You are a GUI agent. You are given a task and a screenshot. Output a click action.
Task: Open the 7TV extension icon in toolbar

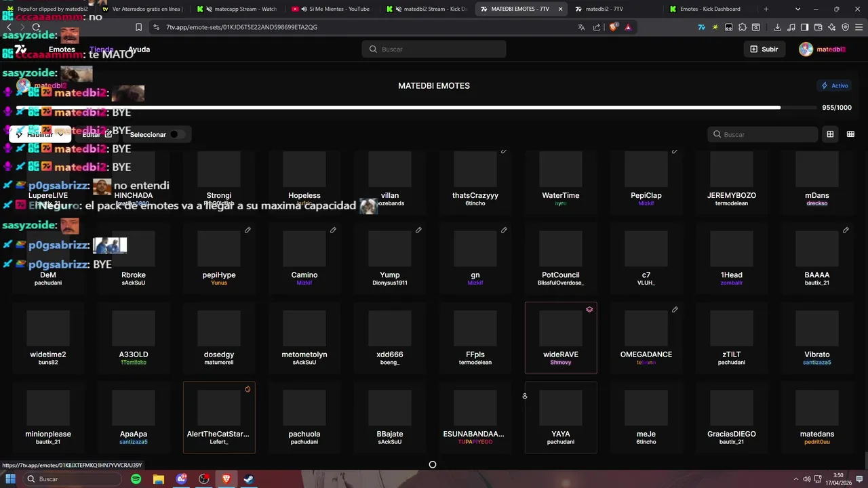click(701, 27)
